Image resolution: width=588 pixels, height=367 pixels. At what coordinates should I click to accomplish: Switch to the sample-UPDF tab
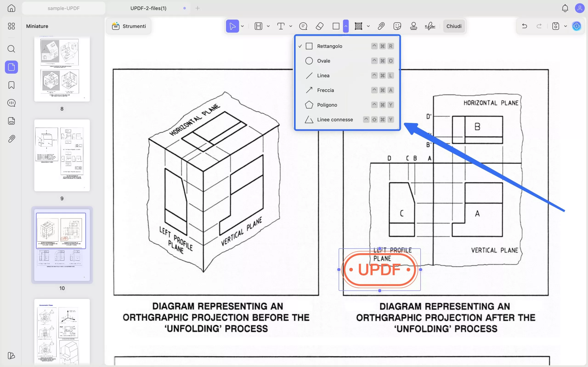point(63,8)
